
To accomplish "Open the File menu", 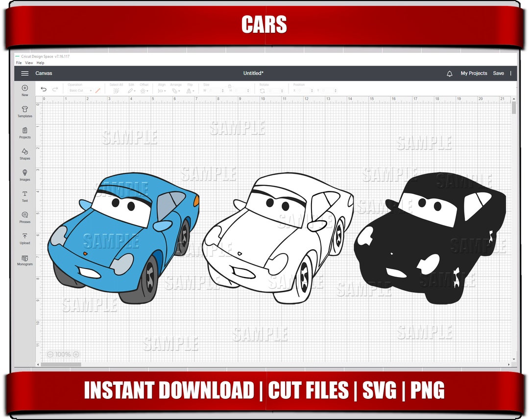I will coord(18,63).
